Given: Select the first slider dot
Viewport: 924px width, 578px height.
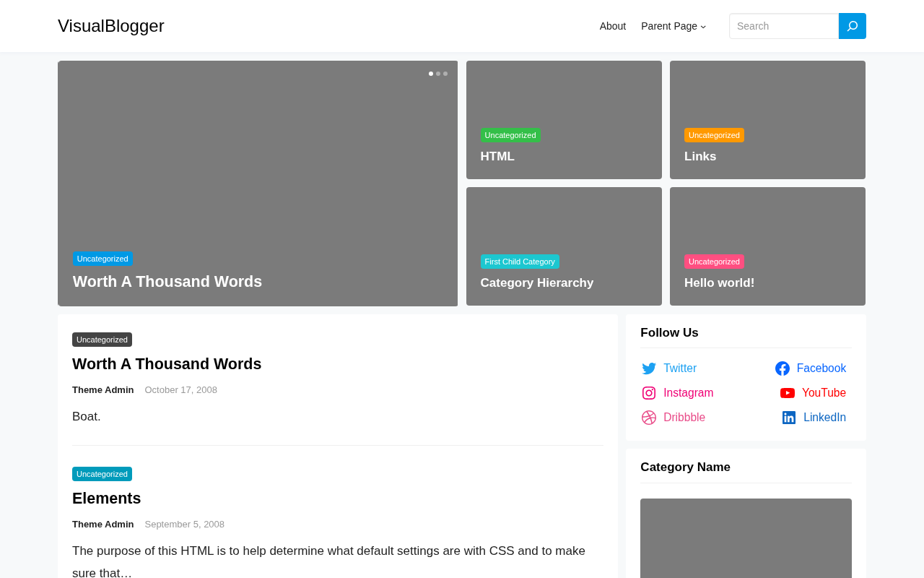Looking at the screenshot, I should [431, 74].
